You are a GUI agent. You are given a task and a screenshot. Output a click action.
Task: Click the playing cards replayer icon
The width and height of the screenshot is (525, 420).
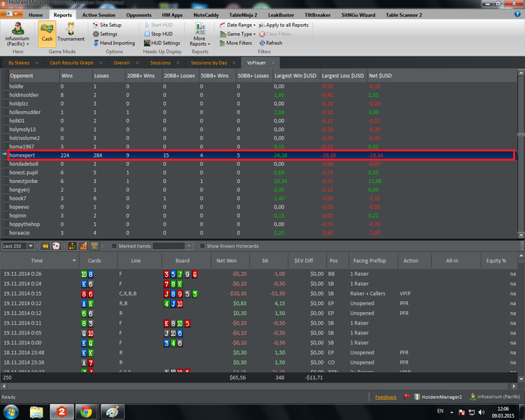tap(56, 246)
